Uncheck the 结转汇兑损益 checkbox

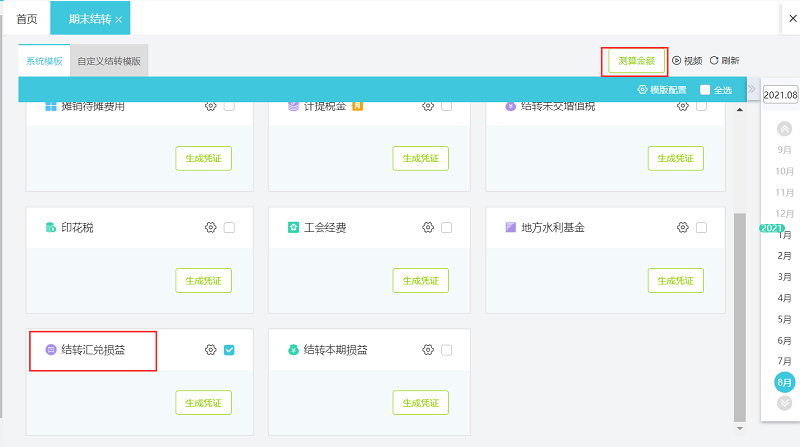[x=229, y=350]
